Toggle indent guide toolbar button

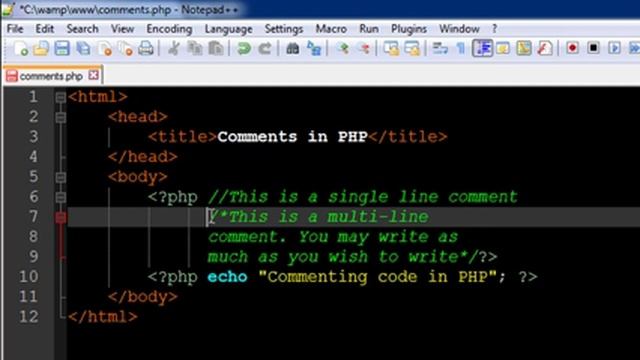point(482,48)
